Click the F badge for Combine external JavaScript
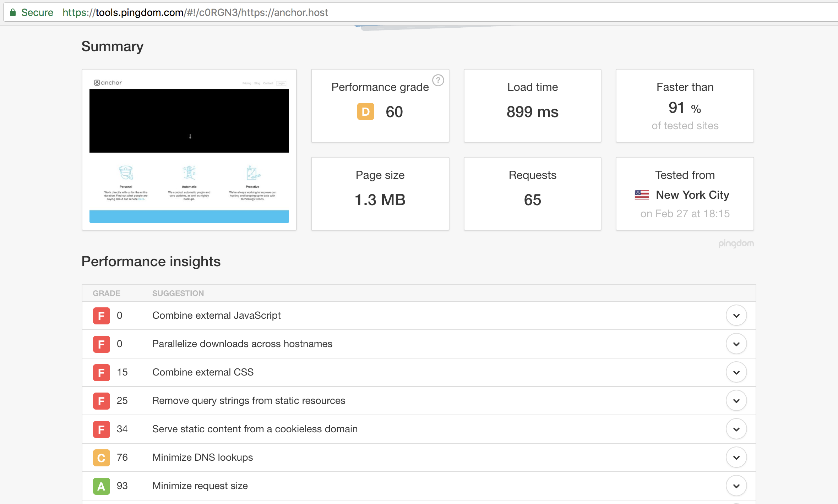 pos(101,316)
